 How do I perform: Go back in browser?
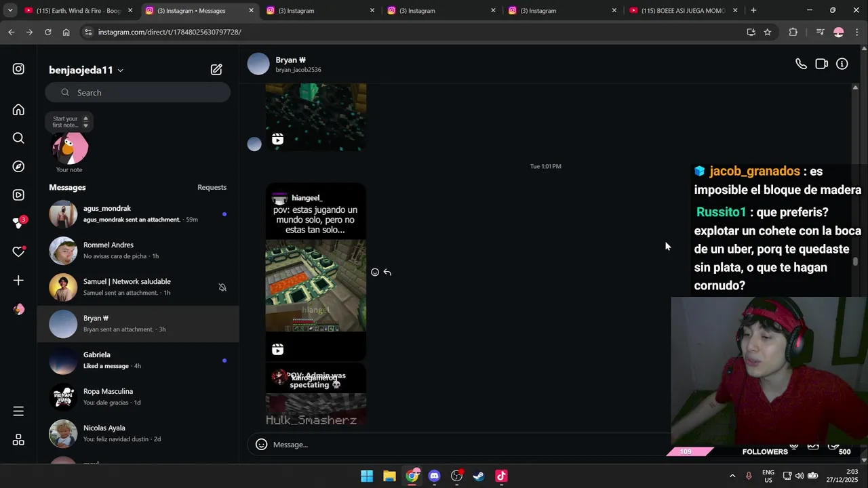coord(12,32)
